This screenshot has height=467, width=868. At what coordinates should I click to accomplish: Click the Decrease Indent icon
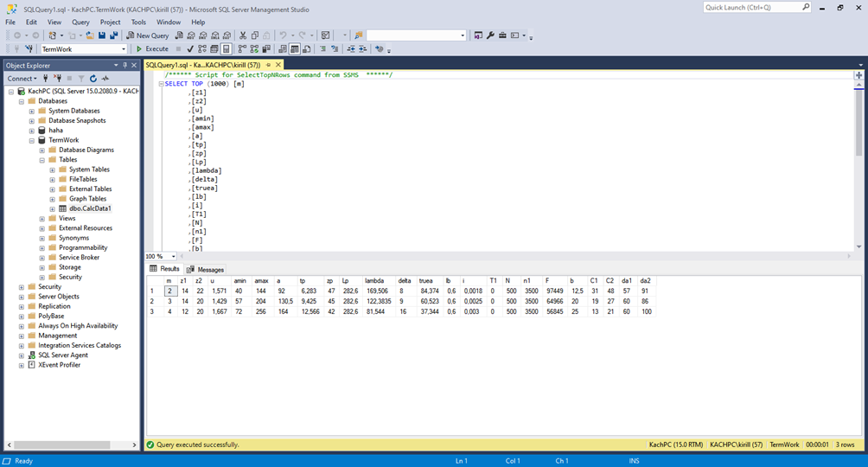[x=351, y=48]
